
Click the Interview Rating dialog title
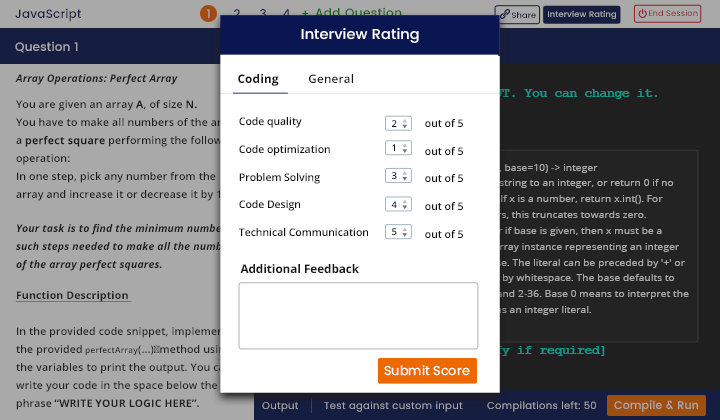(360, 34)
